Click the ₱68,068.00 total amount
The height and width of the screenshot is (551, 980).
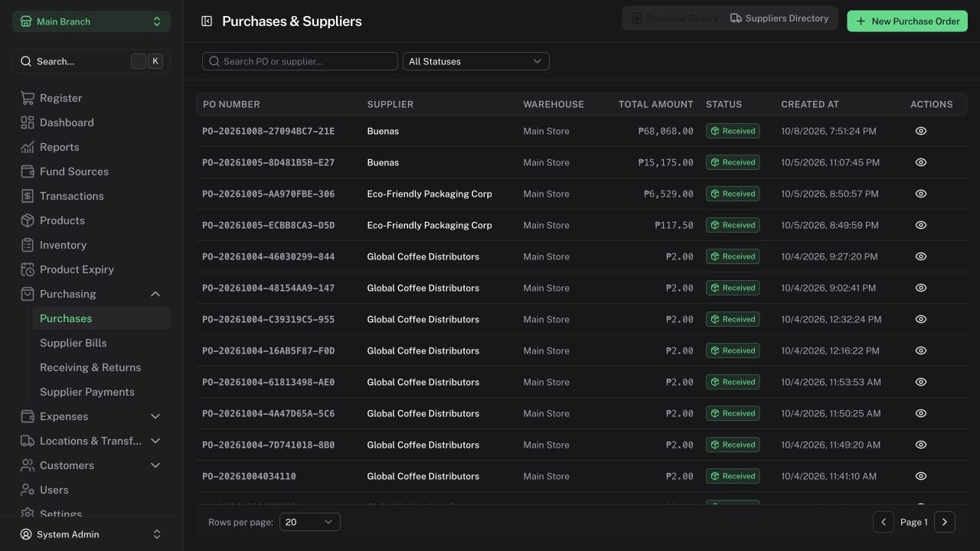[x=665, y=131]
